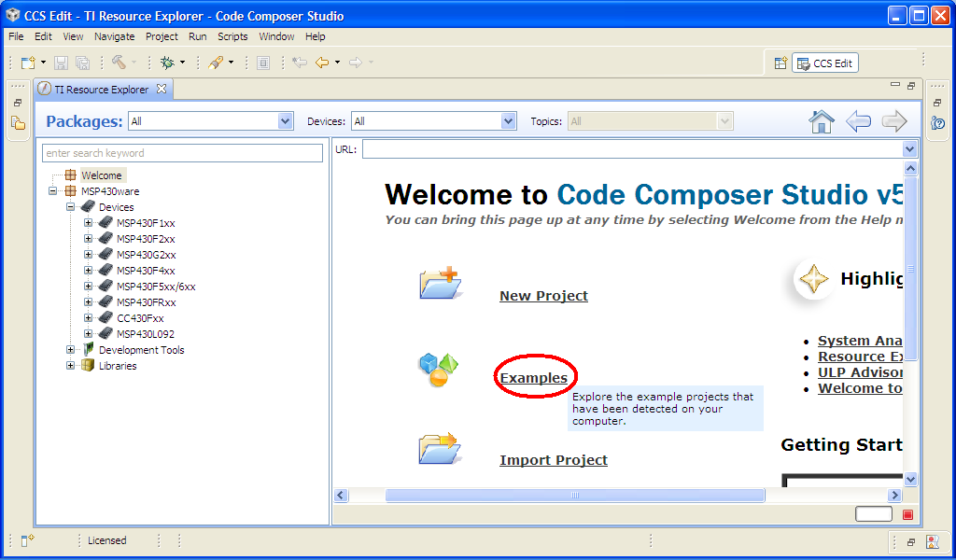
Task: Click the fast view icon in the status bar
Action: tap(27, 539)
